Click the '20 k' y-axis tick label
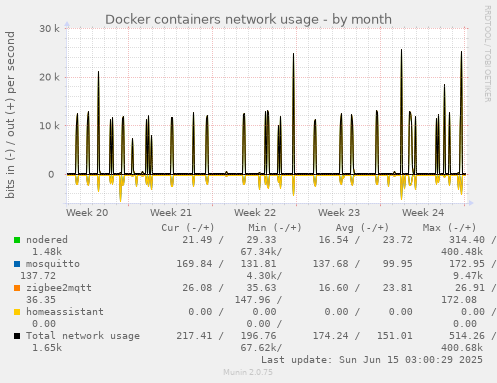 (x=49, y=77)
